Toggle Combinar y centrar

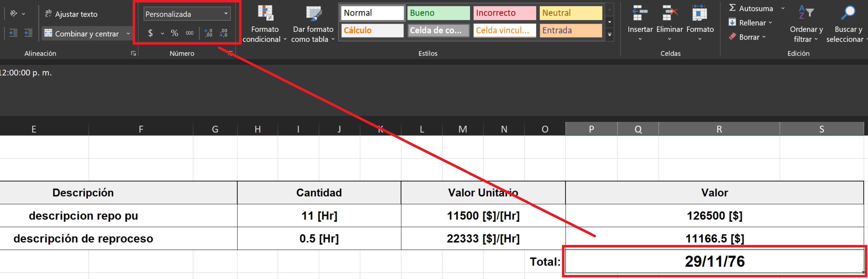[83, 34]
